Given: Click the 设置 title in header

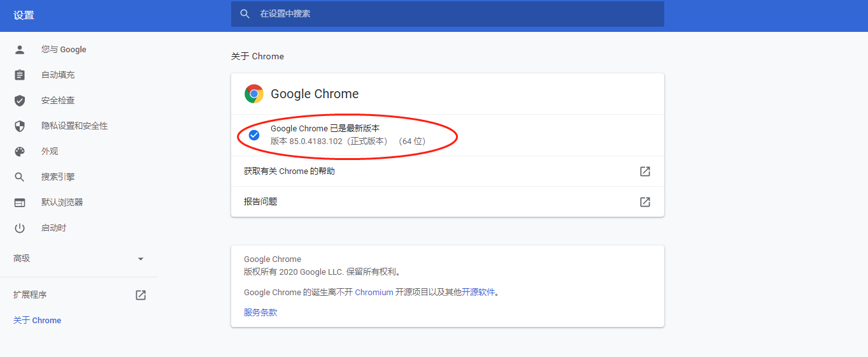Looking at the screenshot, I should pos(24,15).
